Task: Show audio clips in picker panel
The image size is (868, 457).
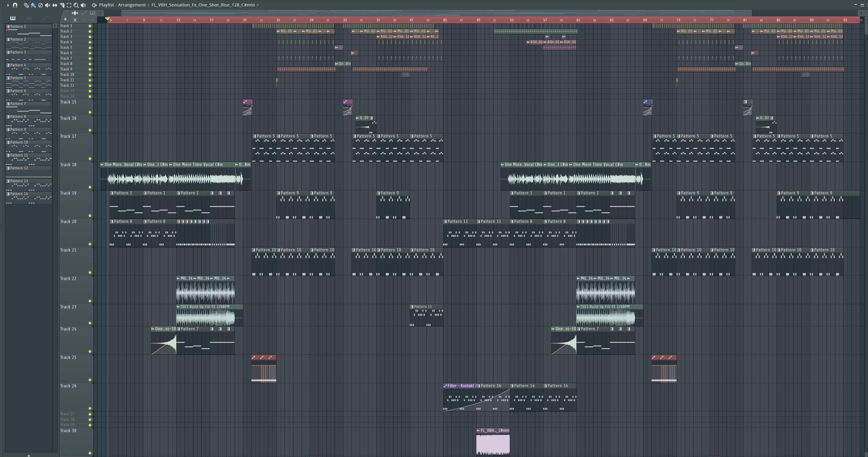Action: (x=29, y=18)
